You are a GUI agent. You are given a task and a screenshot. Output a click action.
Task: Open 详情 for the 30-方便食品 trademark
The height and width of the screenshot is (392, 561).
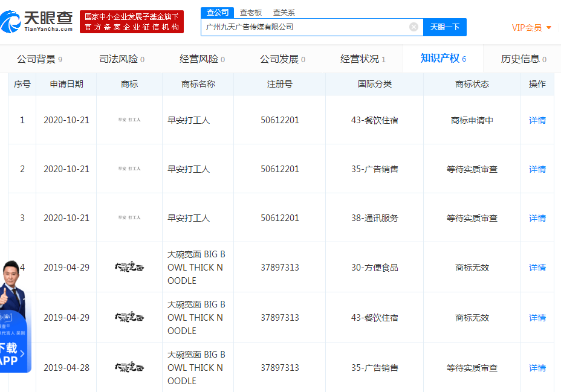[x=537, y=268]
